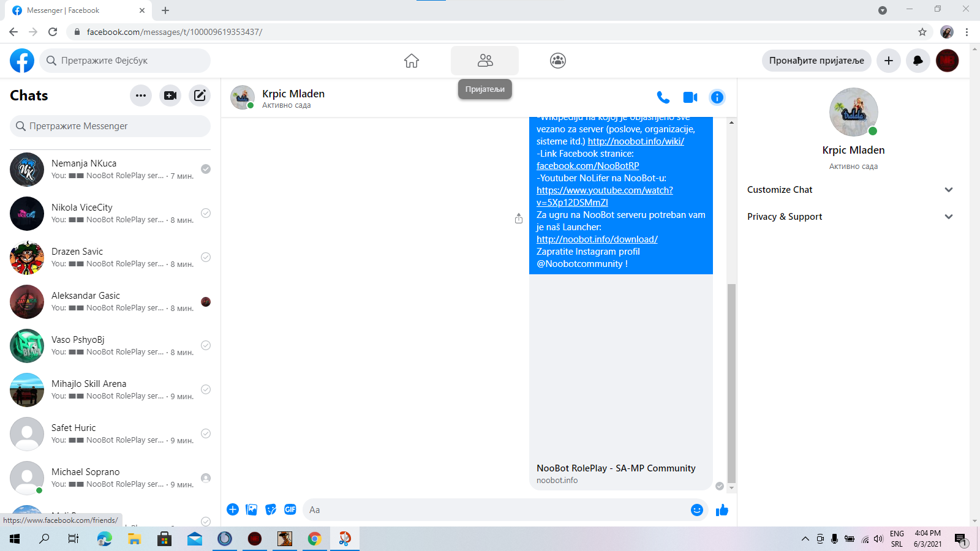Go to Home feed icon
This screenshot has height=551, width=980.
tap(412, 61)
